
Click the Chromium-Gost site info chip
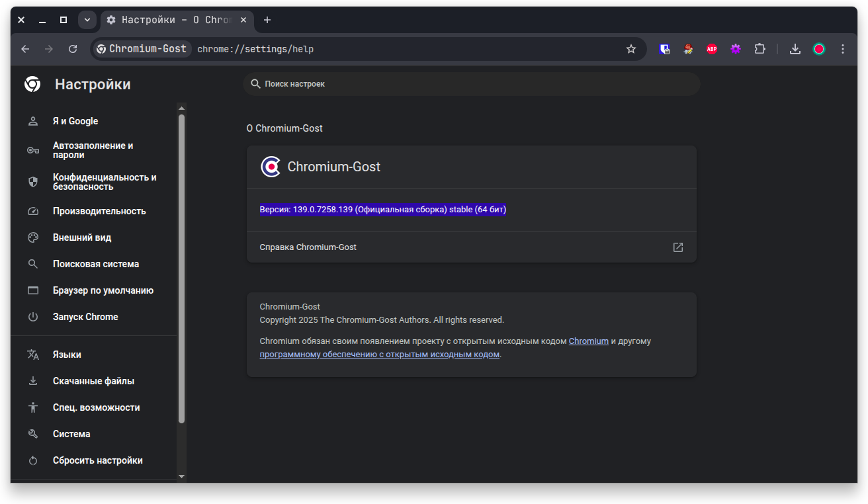point(142,49)
